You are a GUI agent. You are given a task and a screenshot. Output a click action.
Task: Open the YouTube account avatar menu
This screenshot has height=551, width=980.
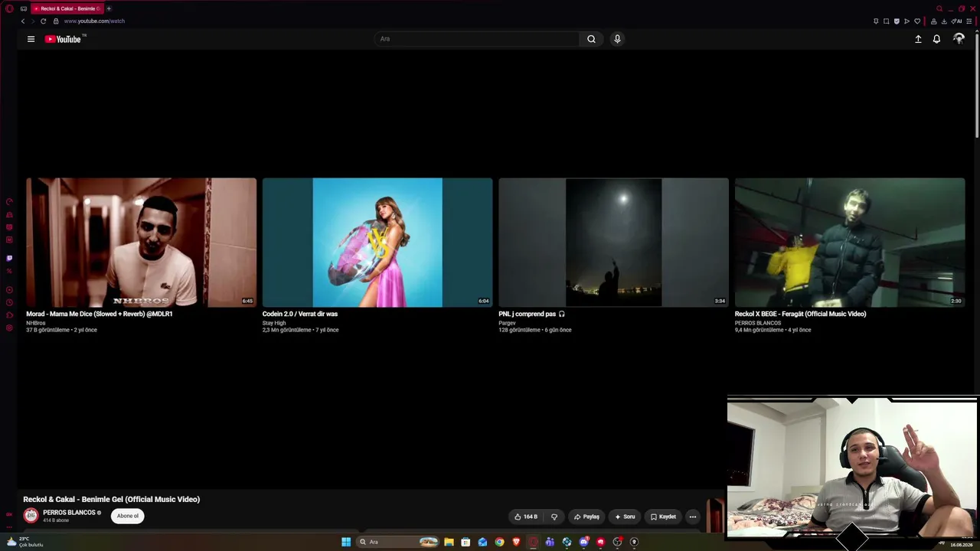coord(959,39)
